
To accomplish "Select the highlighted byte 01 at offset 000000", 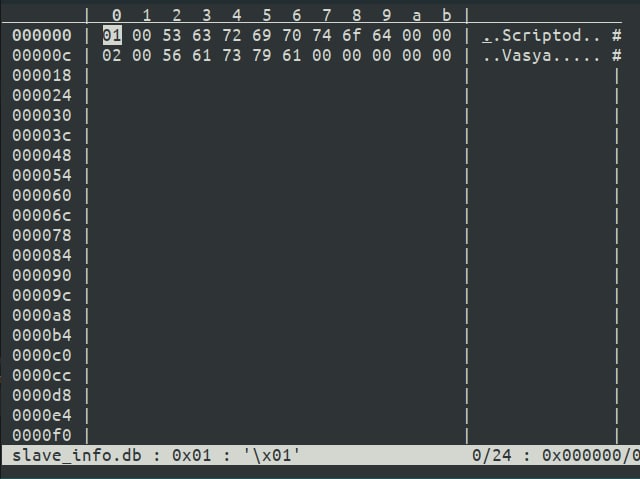I will (112, 35).
